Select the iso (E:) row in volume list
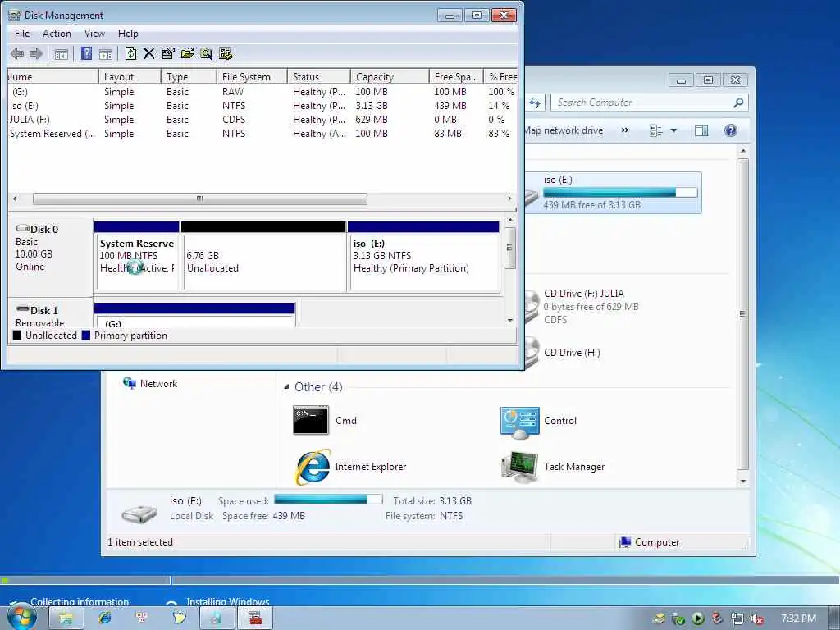This screenshot has width=840, height=630. [x=262, y=106]
